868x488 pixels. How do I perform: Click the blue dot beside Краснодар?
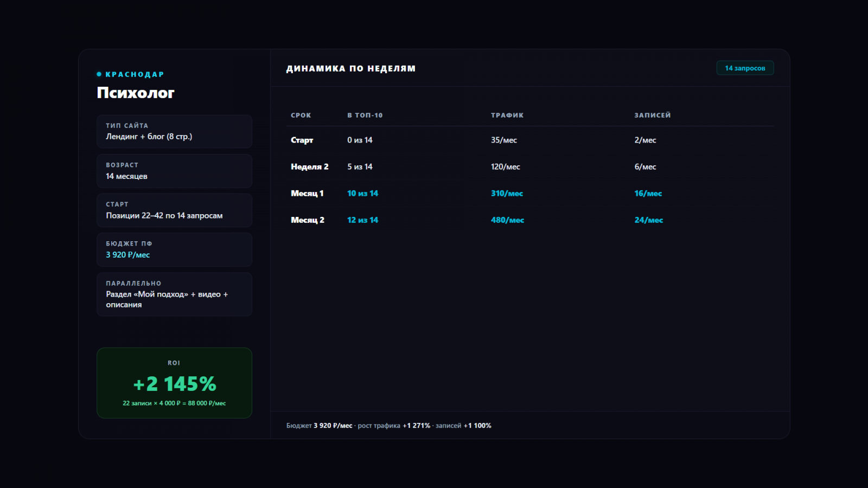(x=99, y=74)
